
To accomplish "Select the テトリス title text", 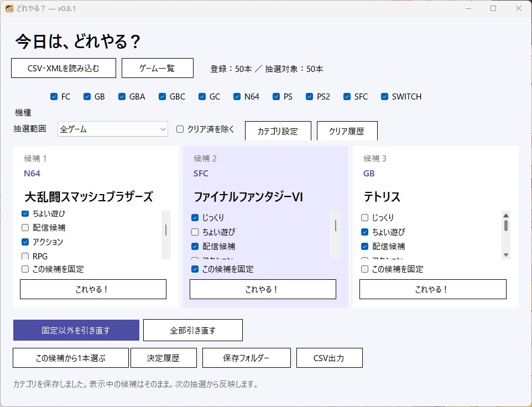I will point(382,197).
